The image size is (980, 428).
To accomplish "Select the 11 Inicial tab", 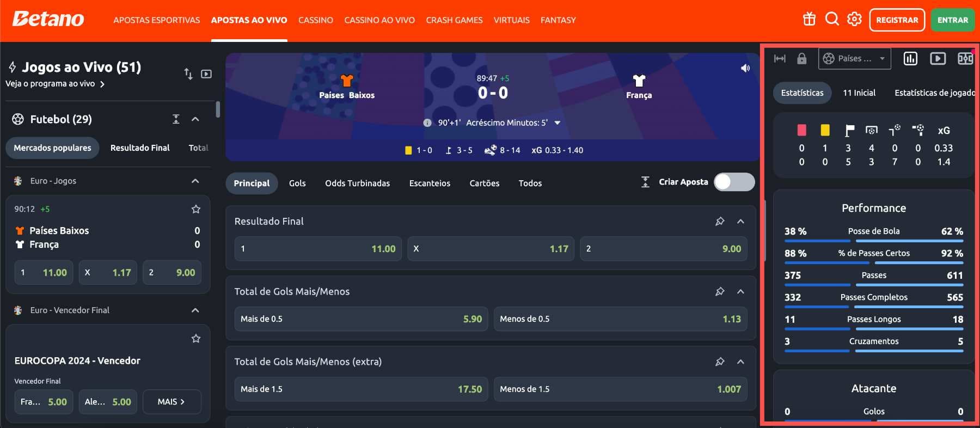I will tap(859, 93).
